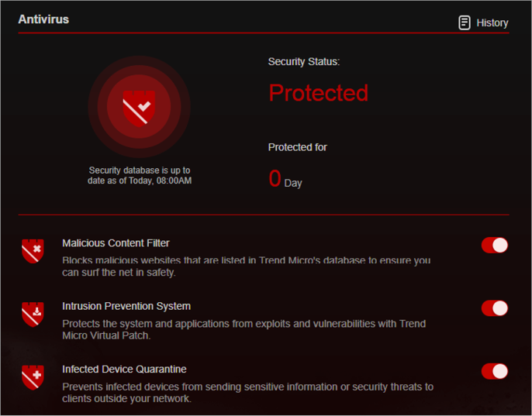The width and height of the screenshot is (532, 416).
Task: Click the Security Status label
Action: point(304,62)
